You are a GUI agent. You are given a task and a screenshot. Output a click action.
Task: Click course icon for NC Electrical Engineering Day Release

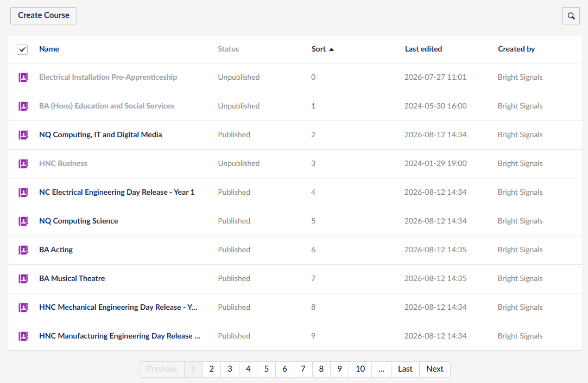tap(23, 192)
